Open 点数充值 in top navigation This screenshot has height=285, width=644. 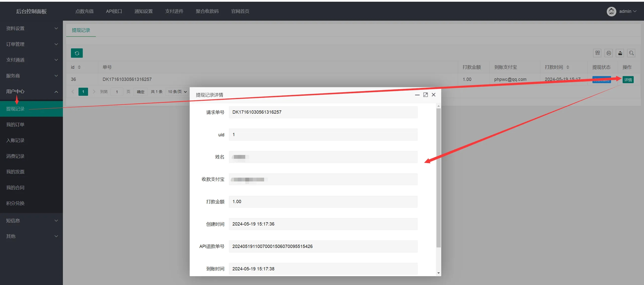click(x=84, y=11)
